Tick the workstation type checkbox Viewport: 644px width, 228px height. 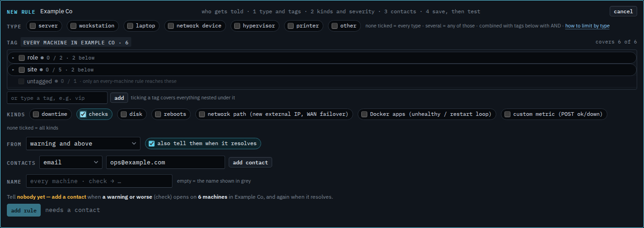point(73,26)
